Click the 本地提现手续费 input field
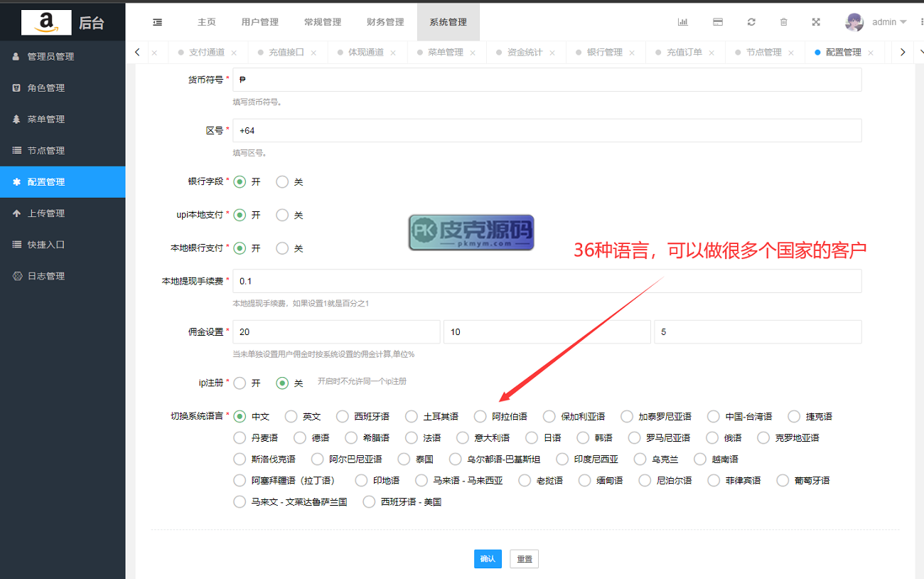Image resolution: width=924 pixels, height=579 pixels. (546, 281)
